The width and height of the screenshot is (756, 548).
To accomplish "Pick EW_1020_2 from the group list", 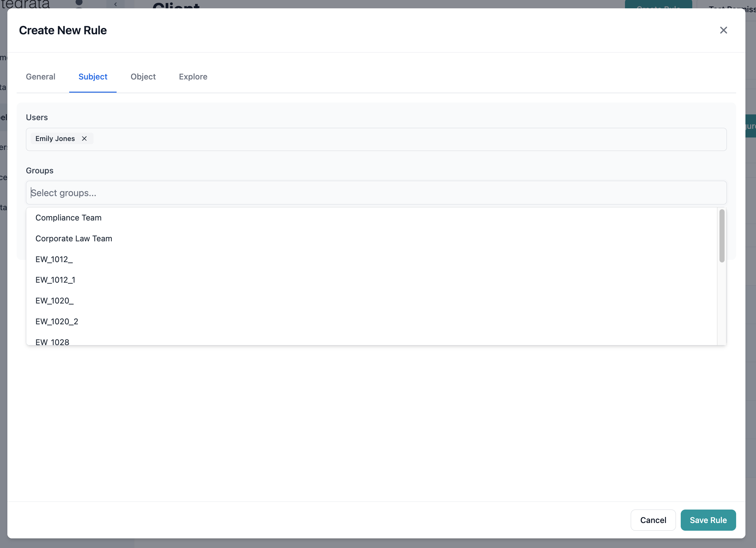I will [x=57, y=321].
